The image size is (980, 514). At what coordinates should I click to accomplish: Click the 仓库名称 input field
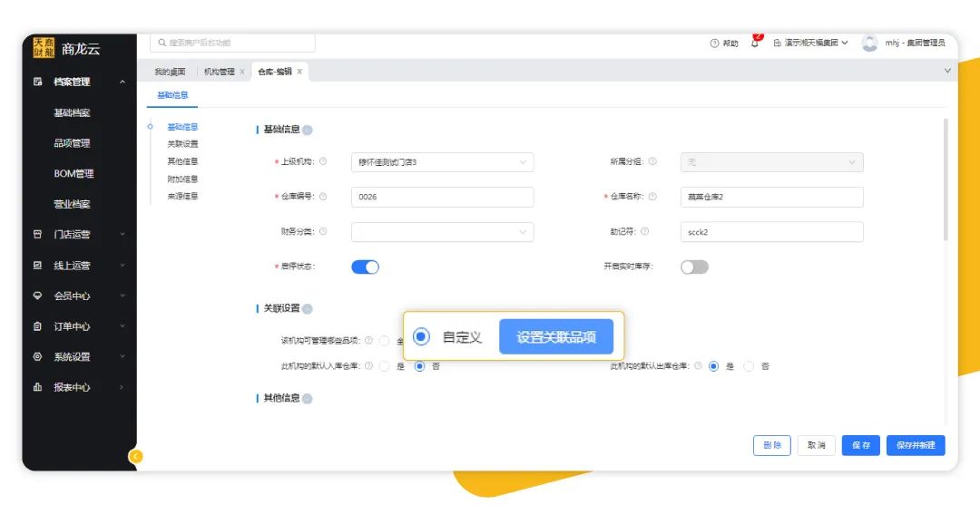pos(771,197)
